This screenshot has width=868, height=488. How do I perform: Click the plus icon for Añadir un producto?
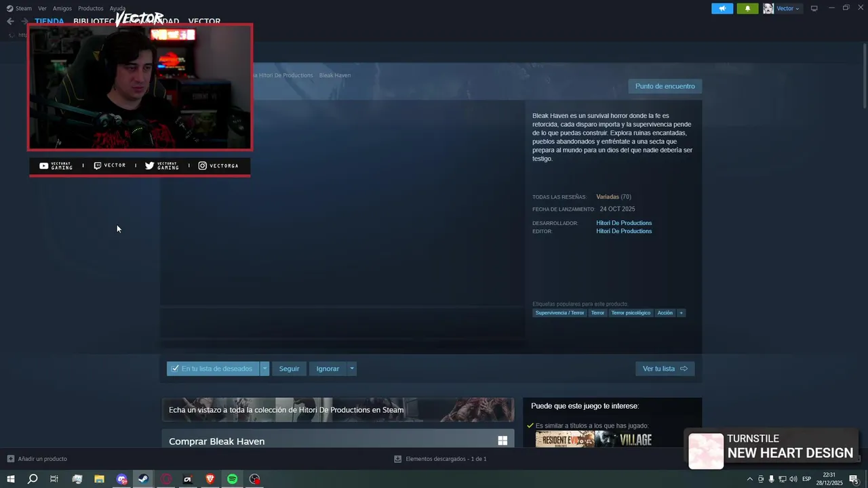click(10, 459)
